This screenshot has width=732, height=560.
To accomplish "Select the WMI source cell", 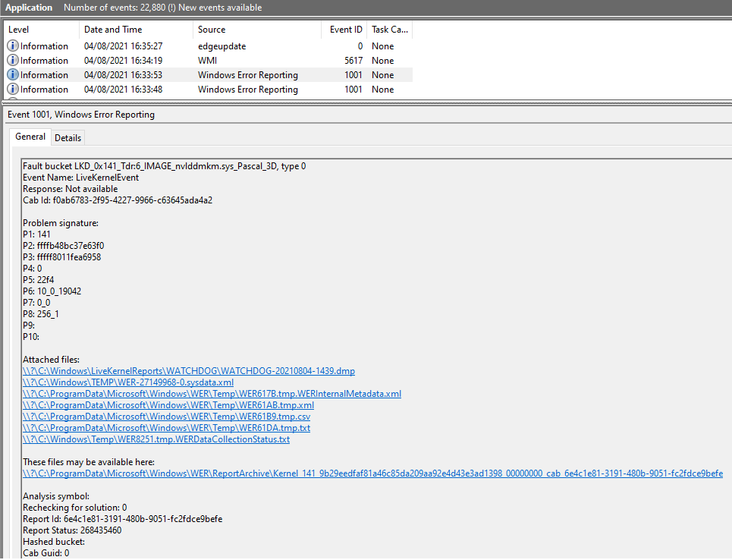I will (x=207, y=61).
